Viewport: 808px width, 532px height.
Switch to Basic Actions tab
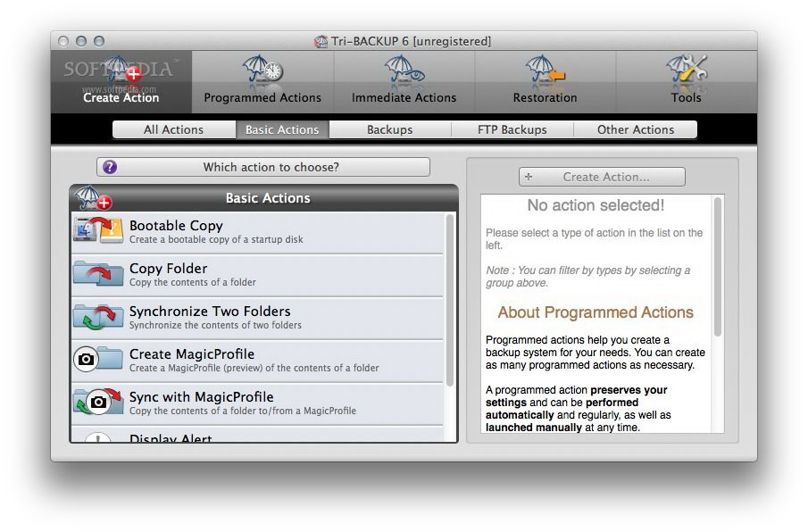282,129
